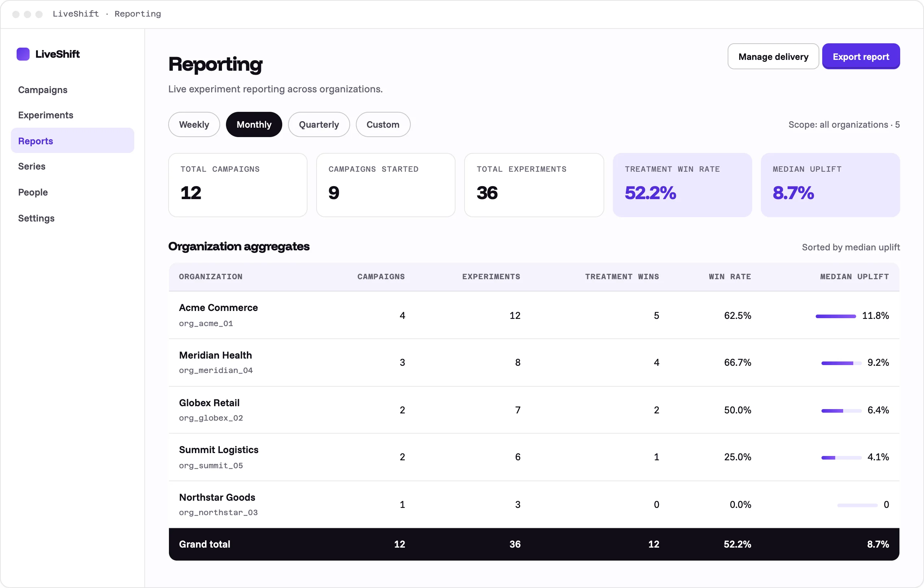The height and width of the screenshot is (588, 924).
Task: Choose the Custom period option
Action: [x=383, y=124]
